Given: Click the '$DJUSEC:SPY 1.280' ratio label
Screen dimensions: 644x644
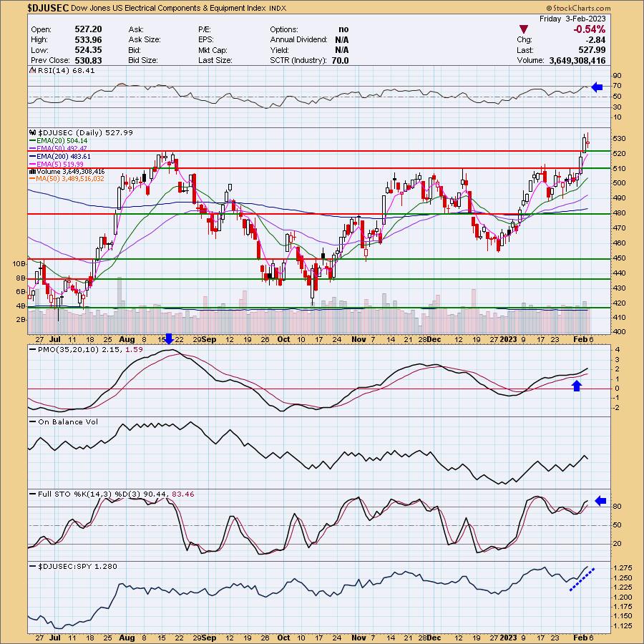Looking at the screenshot, I should coord(77,567).
